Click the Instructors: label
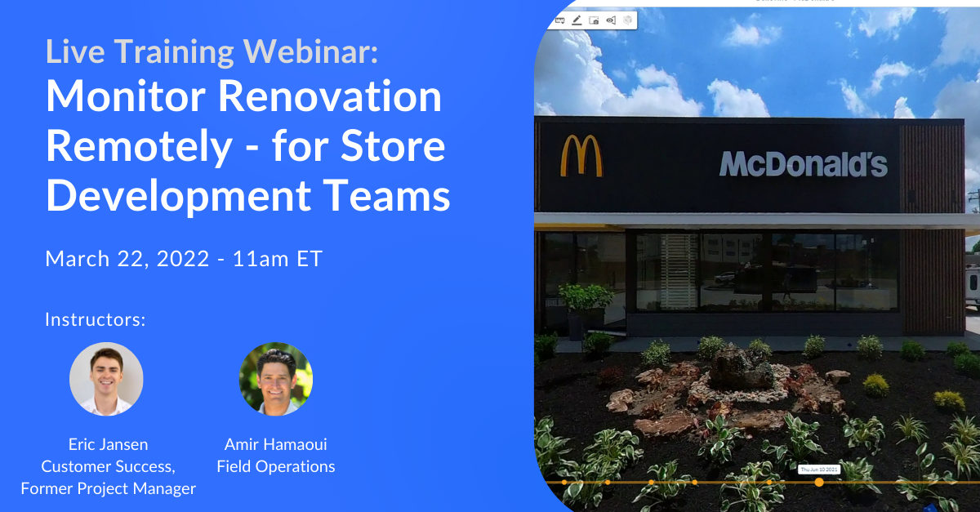Screen dimensions: 980x512 96,319
